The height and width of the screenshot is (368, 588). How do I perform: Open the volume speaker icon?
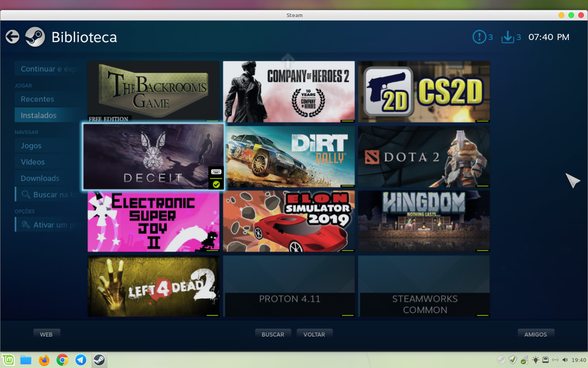click(x=565, y=360)
